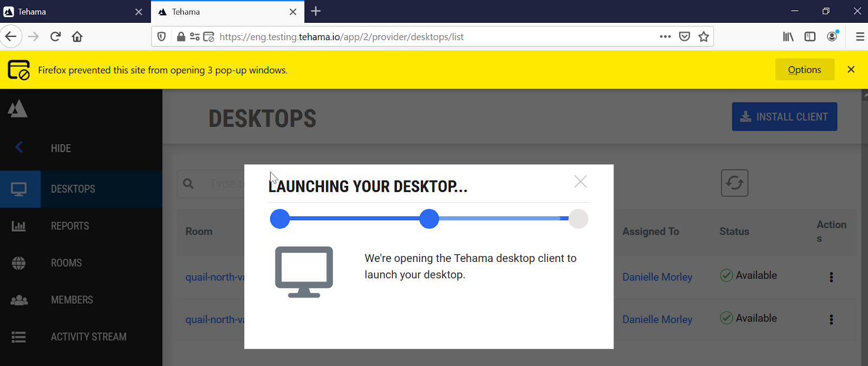Restore down the Firefox window
The width and height of the screenshot is (868, 366).
826,11
